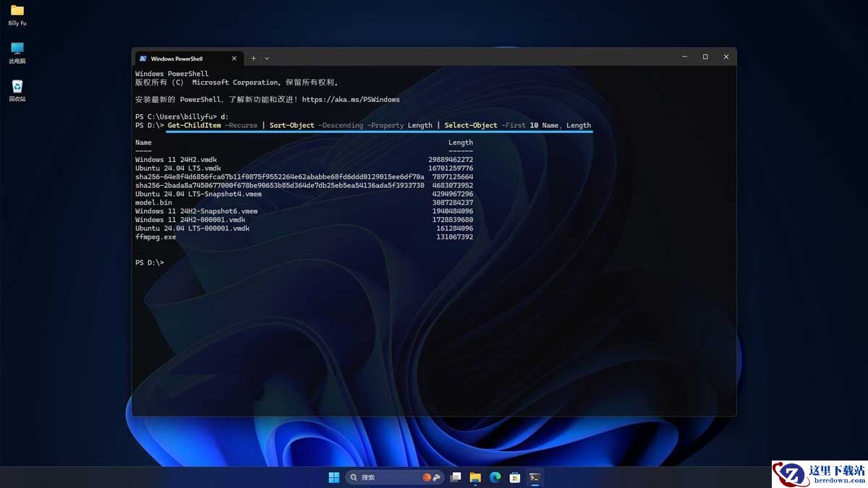This screenshot has height=488, width=868.
Task: Click the empty PS D:\> prompt line
Action: [x=150, y=263]
